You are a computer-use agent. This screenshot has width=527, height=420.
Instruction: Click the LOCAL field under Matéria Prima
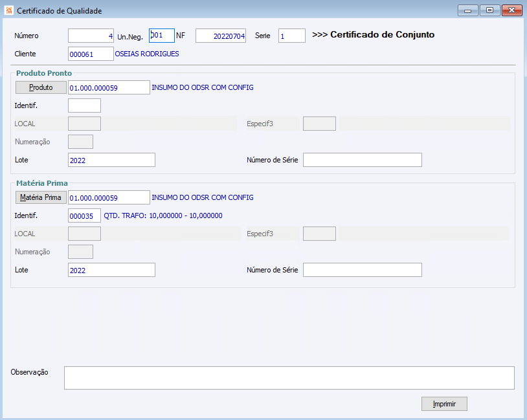click(84, 234)
